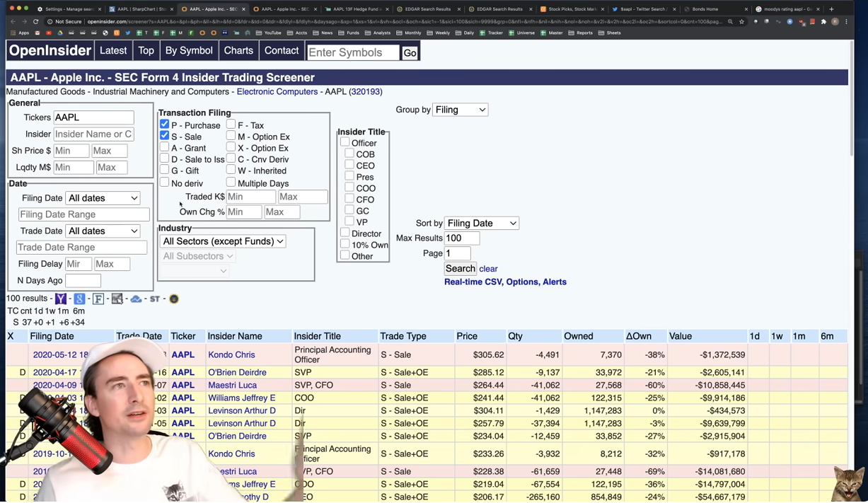Click the chart thumbnail icon near 100 results
Screen dimensions: 868x503
(117, 299)
